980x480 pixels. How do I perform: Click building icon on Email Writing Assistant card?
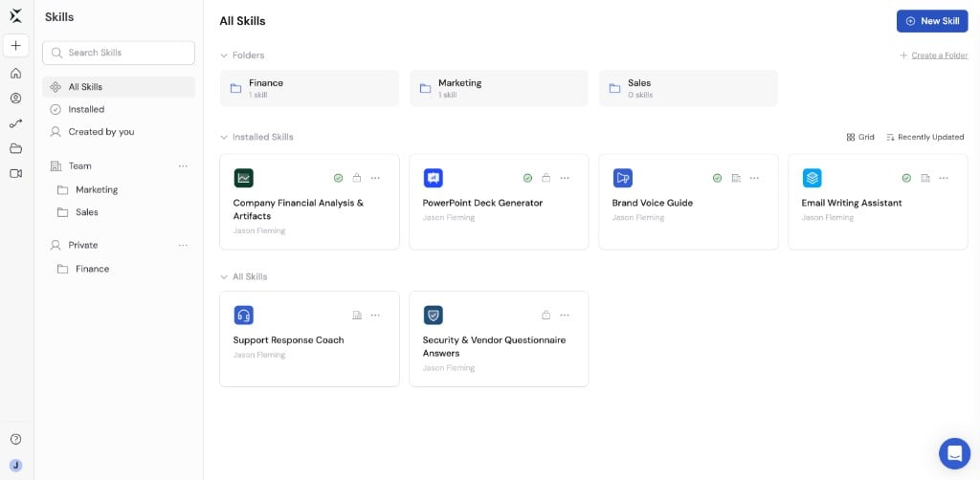coord(925,178)
